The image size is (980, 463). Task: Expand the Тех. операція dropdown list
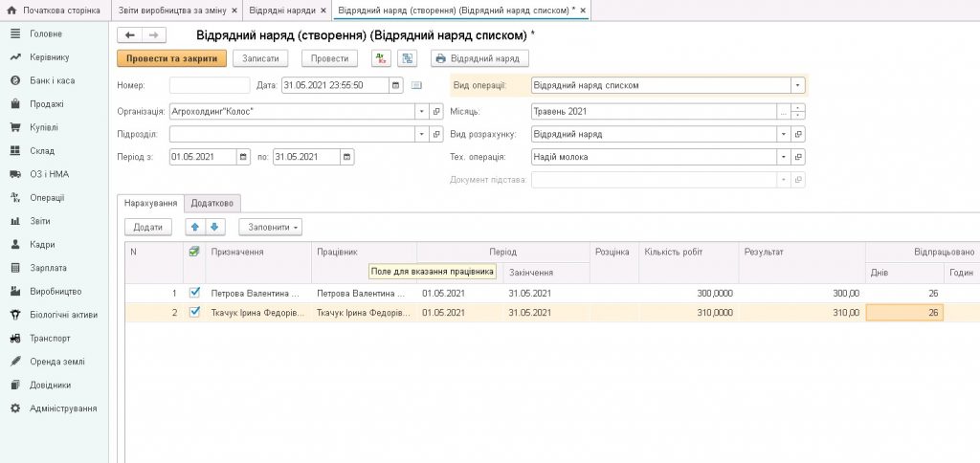(784, 157)
